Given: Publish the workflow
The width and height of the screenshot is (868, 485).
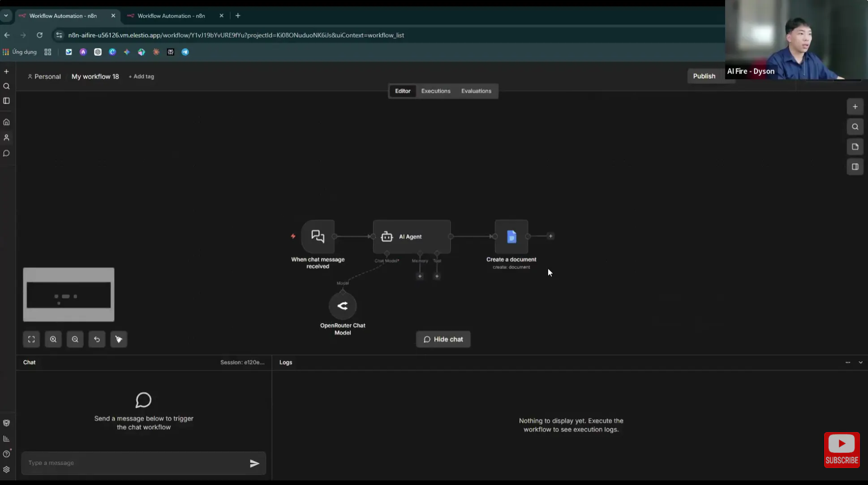Looking at the screenshot, I should click(x=704, y=76).
